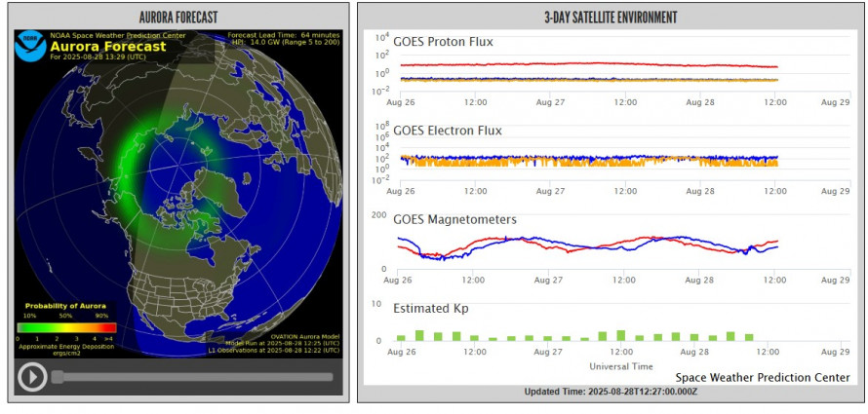Click the GOES Proton Flux chart title
The height and width of the screenshot is (414, 868).
pyautogui.click(x=443, y=42)
